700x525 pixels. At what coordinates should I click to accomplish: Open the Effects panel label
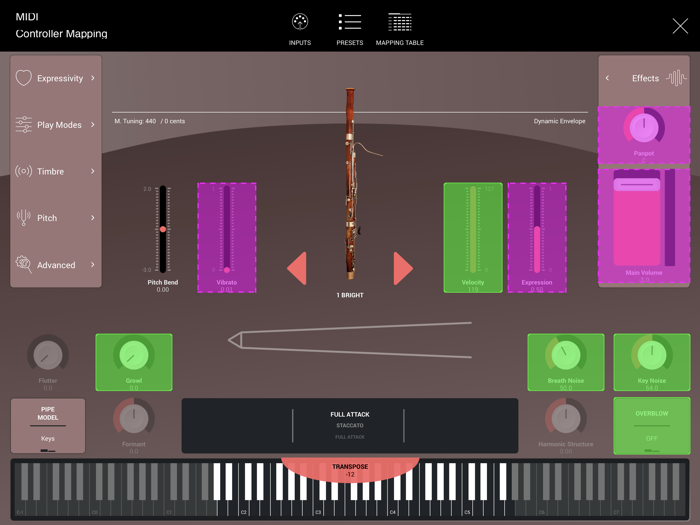pyautogui.click(x=645, y=78)
